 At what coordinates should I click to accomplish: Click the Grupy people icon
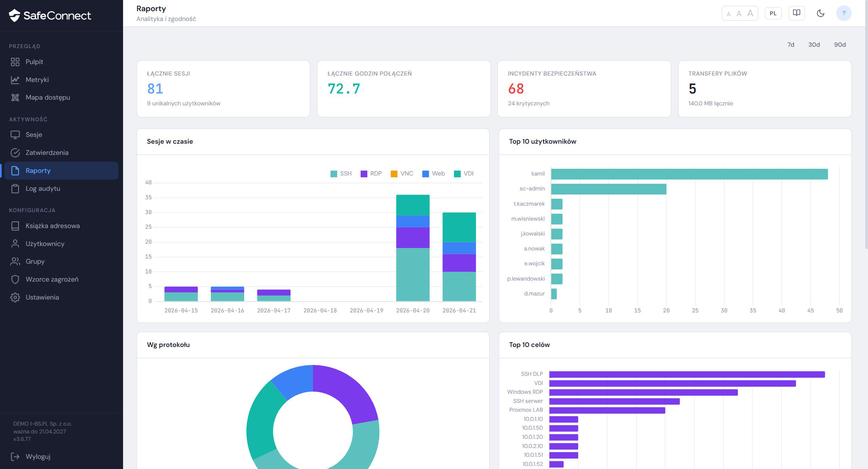point(15,261)
